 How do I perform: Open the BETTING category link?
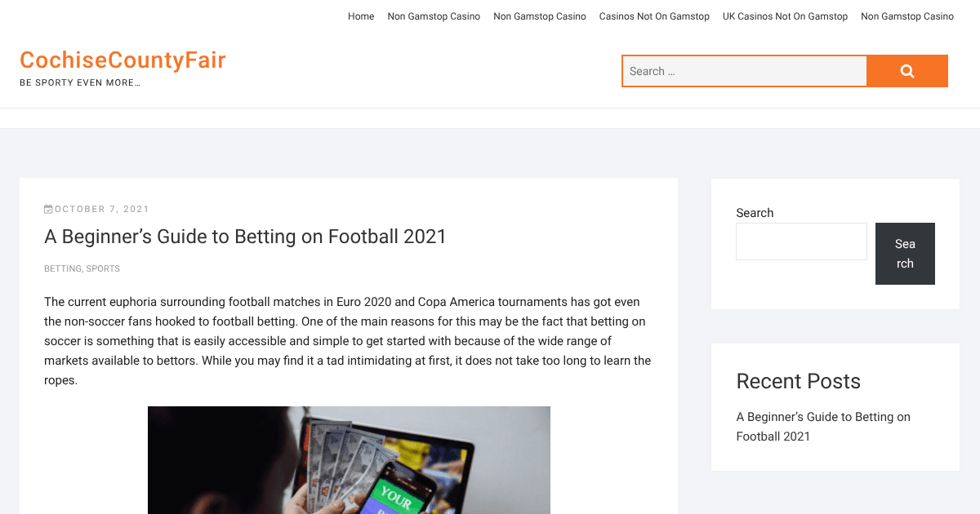(63, 268)
